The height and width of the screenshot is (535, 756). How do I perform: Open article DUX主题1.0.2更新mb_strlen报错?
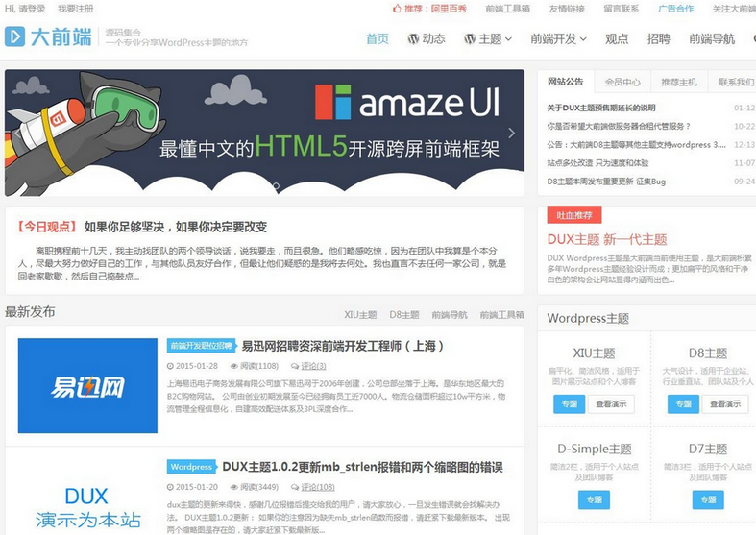click(362, 467)
